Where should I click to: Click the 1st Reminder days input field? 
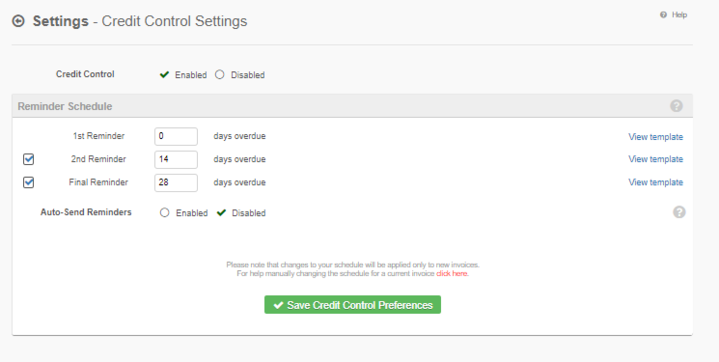(176, 136)
